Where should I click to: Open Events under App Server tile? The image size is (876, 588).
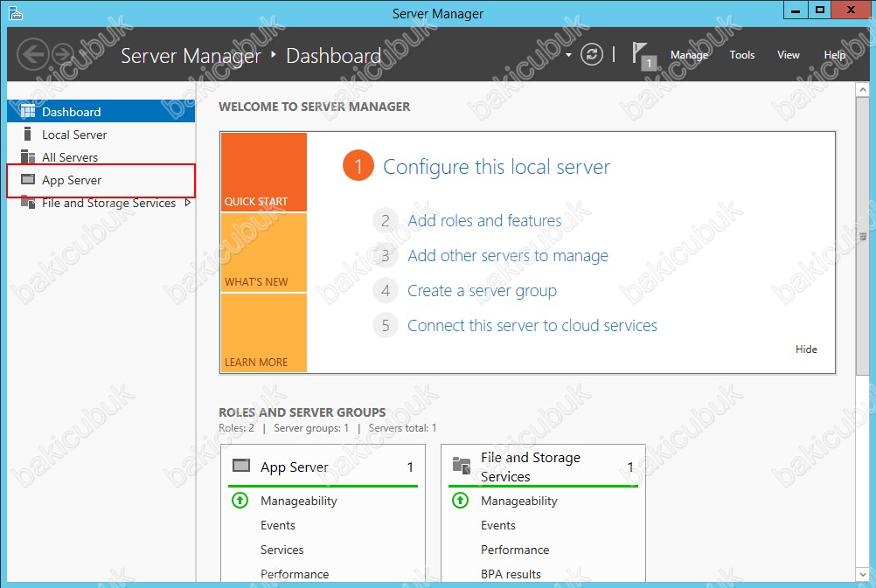[x=278, y=525]
